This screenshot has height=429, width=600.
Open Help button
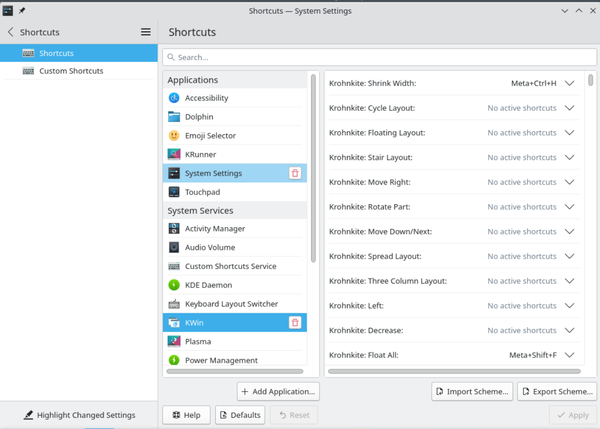coord(186,415)
